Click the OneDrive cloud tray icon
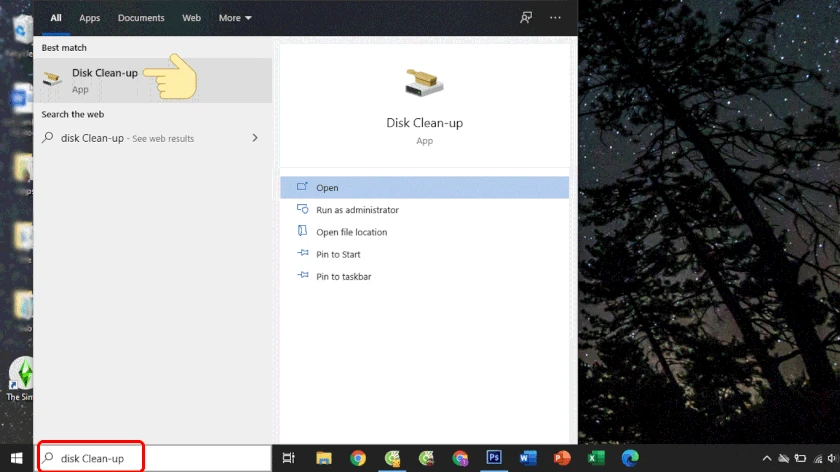Image resolution: width=840 pixels, height=472 pixels. 784,458
